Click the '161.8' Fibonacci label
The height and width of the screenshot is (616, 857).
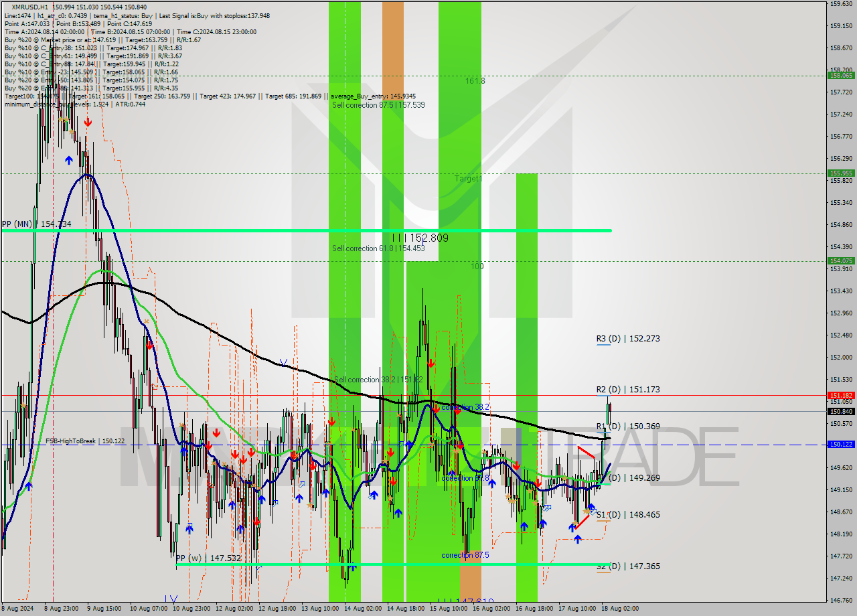(475, 80)
